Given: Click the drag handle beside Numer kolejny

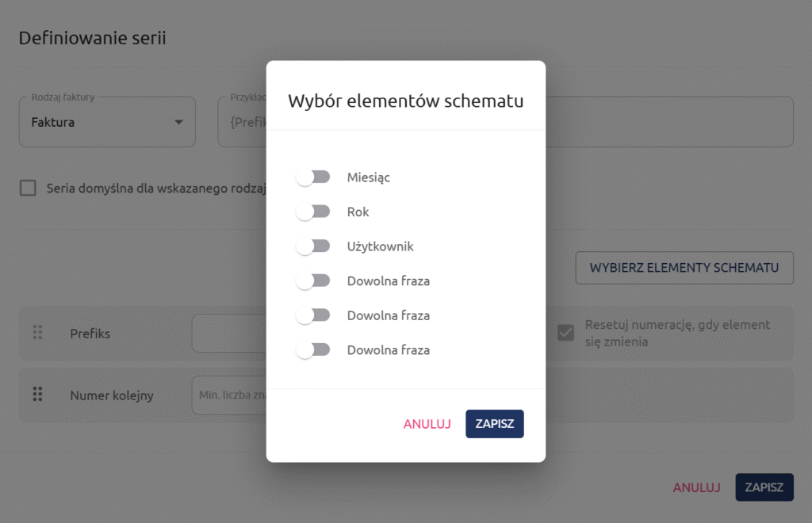Looking at the screenshot, I should pos(37,394).
